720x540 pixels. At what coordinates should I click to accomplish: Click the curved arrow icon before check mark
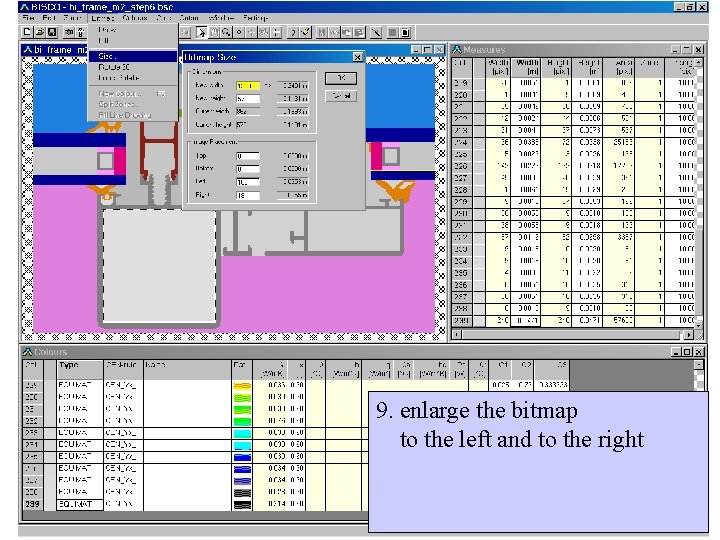pos(293,32)
